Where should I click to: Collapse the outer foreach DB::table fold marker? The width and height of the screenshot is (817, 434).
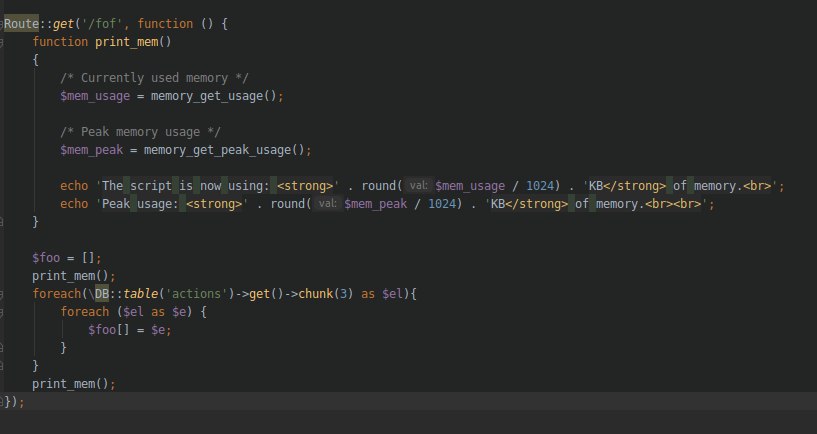tap(2, 294)
